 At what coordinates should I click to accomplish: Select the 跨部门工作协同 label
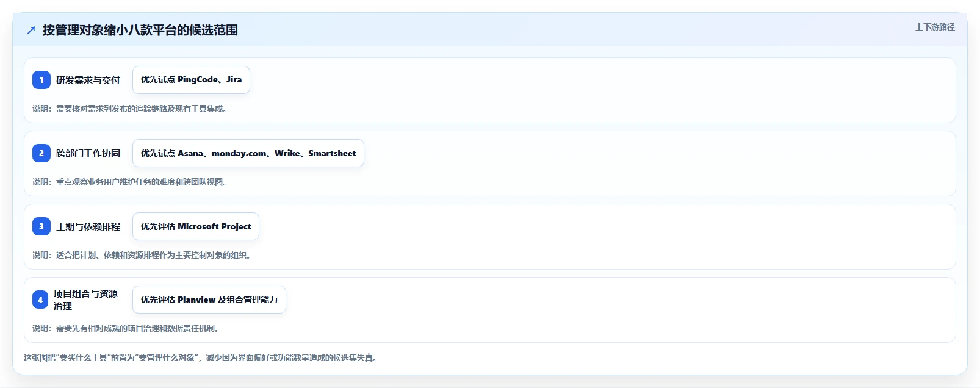(x=88, y=153)
